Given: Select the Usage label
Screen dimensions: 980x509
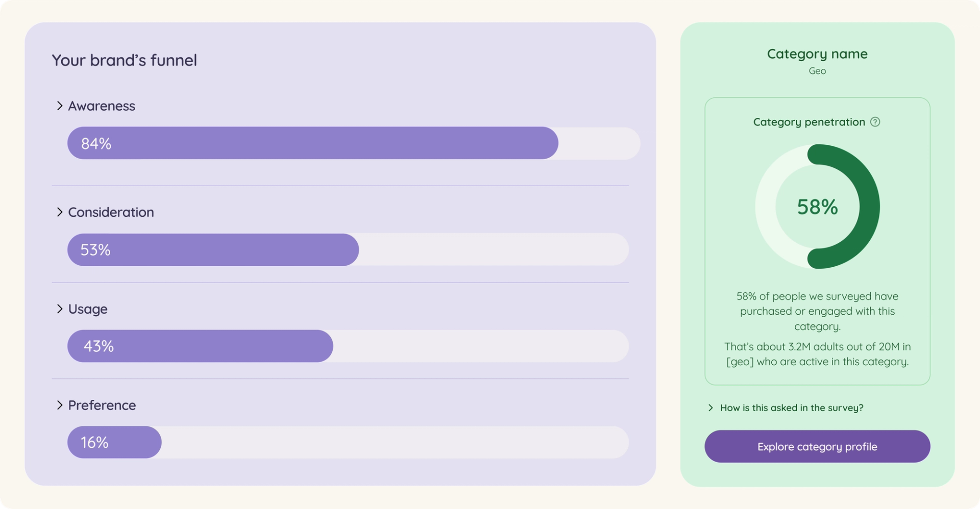Looking at the screenshot, I should pos(88,309).
